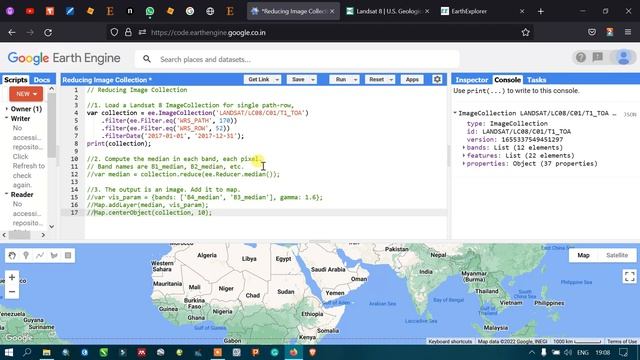Open Firefox from the taskbar
Screen dimensions: 640x360
(293, 352)
